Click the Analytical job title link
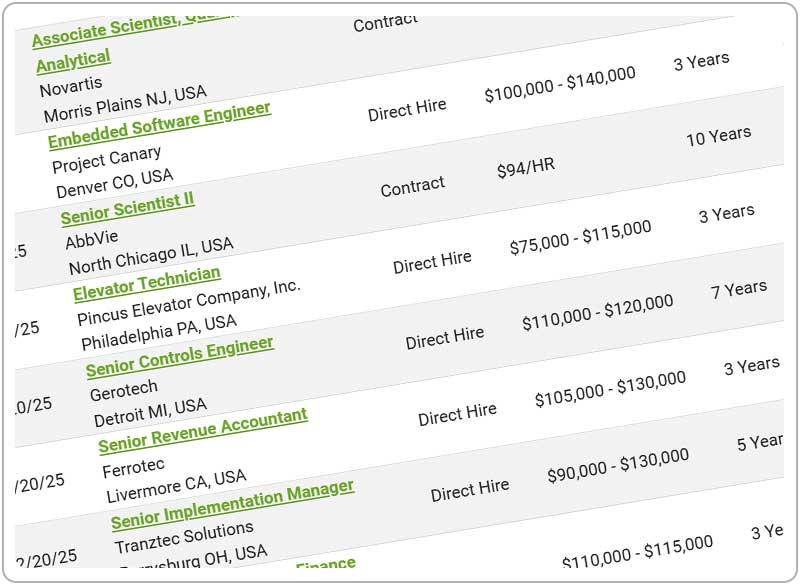 (x=73, y=61)
